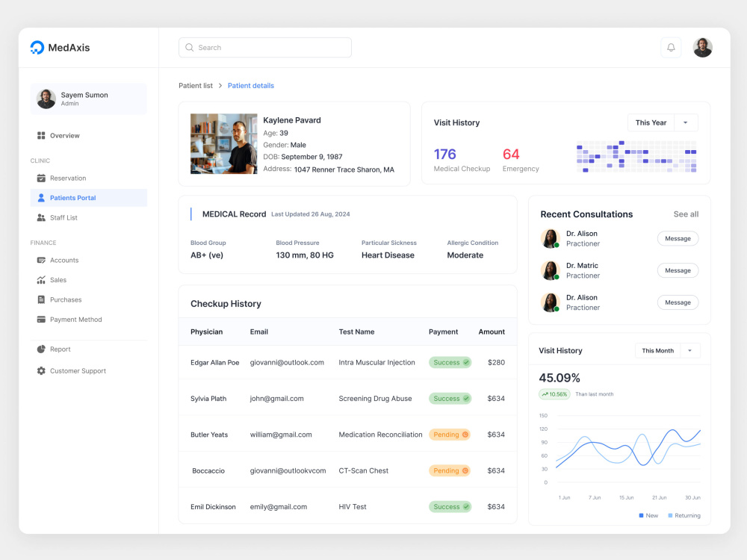
Task: Click the success check icon for Emil Dickinson
Action: [x=466, y=507]
